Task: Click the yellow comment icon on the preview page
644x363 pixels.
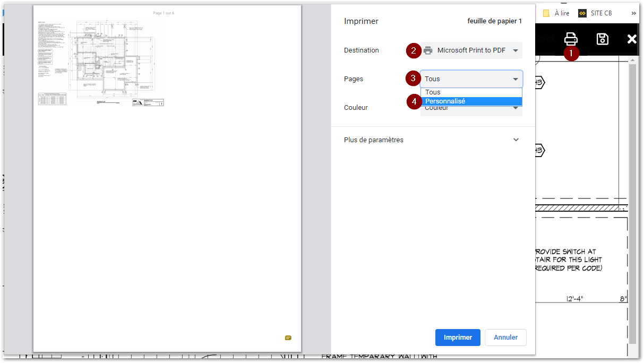Action: point(288,338)
